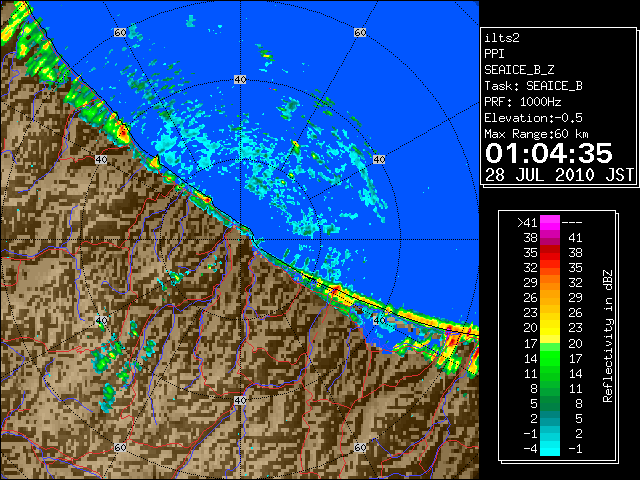Pick the yellow 20–23 dBZ legend swatch
Screen dimensions: 640x480
[550, 328]
